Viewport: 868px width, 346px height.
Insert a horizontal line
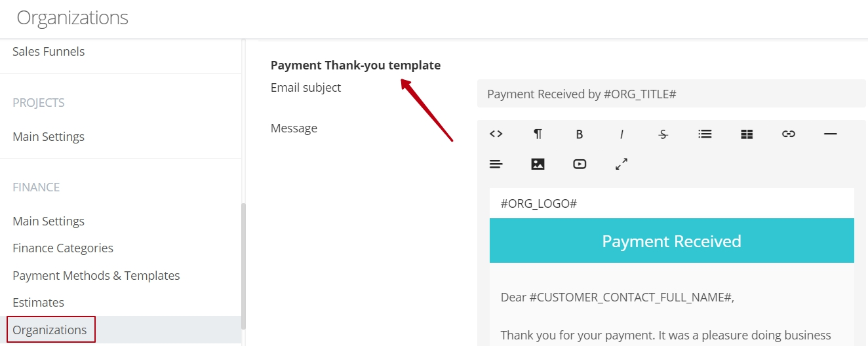[x=830, y=134]
